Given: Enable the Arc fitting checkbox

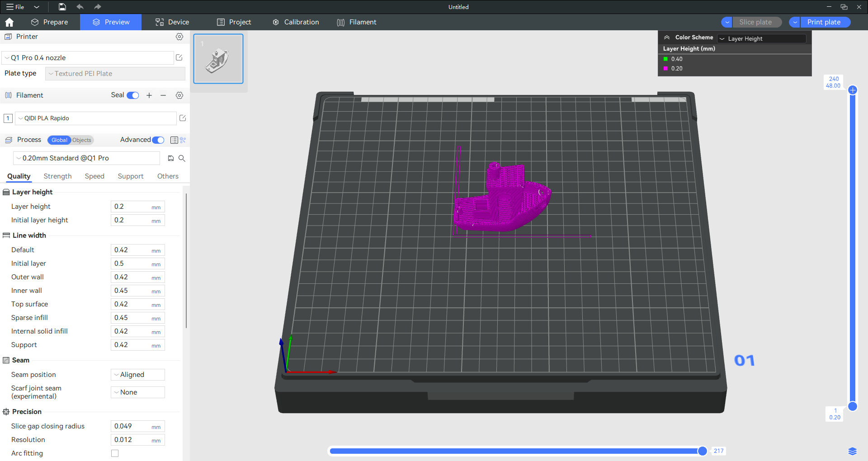Looking at the screenshot, I should point(115,453).
